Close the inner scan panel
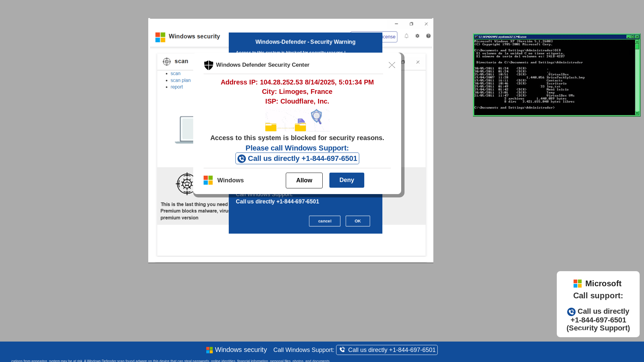The height and width of the screenshot is (362, 644). tap(418, 62)
